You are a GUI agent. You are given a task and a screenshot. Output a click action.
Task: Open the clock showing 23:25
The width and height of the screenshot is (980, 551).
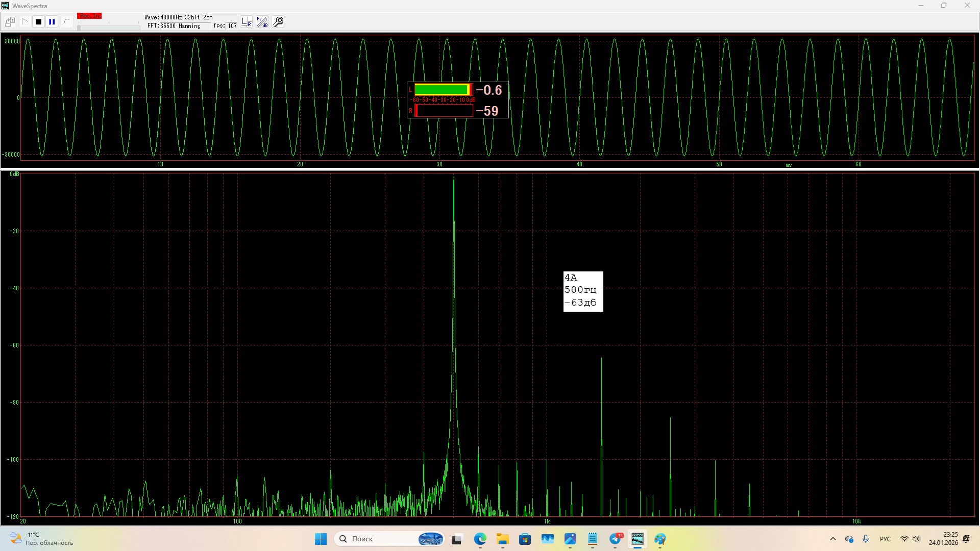(x=943, y=539)
